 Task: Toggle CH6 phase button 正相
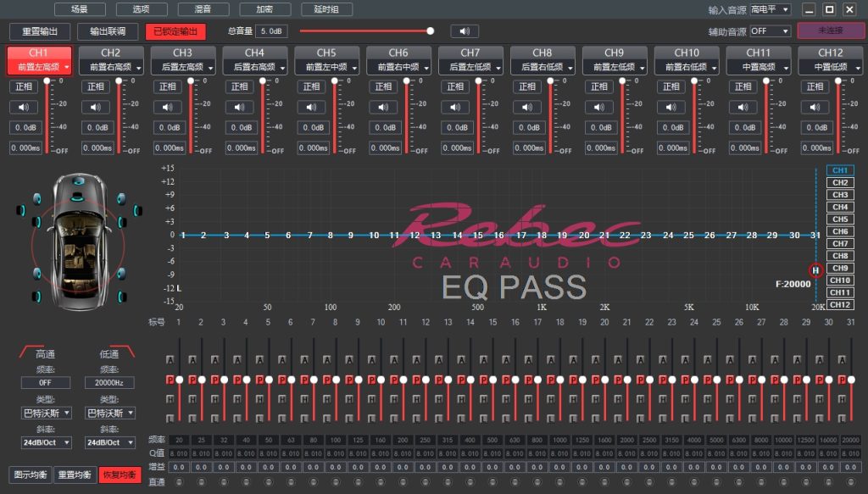click(x=384, y=86)
